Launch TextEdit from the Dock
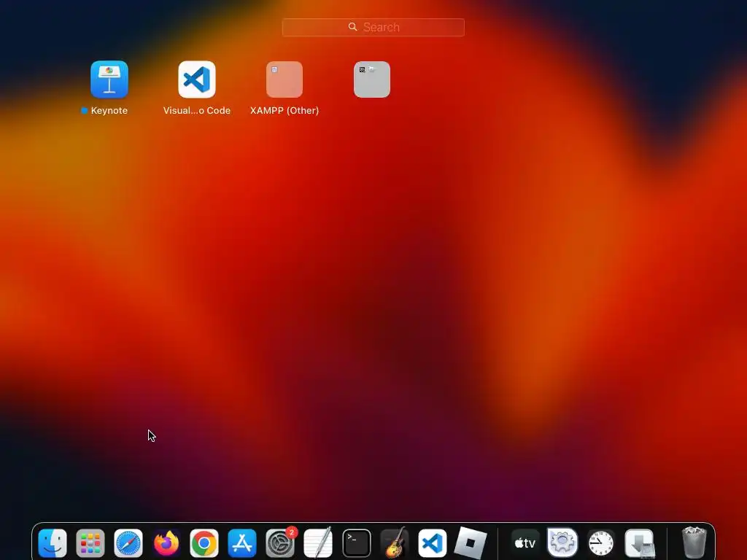 tap(318, 542)
